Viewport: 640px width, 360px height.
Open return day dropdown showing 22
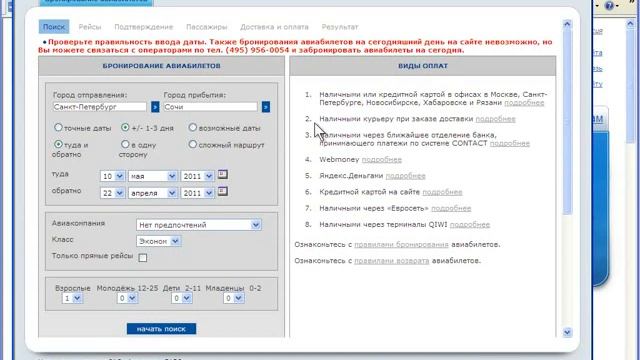pos(112,193)
